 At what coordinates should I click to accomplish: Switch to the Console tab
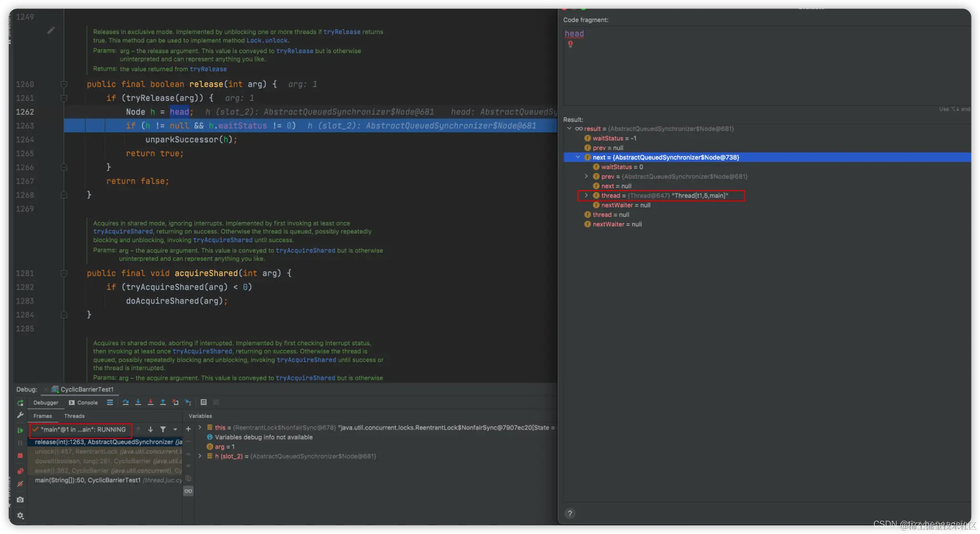(83, 403)
